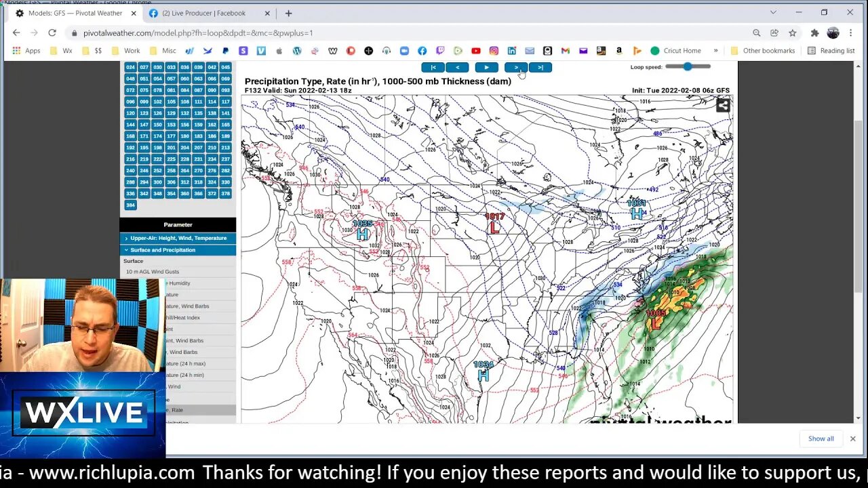Adjust the Loop speed slider

click(688, 66)
